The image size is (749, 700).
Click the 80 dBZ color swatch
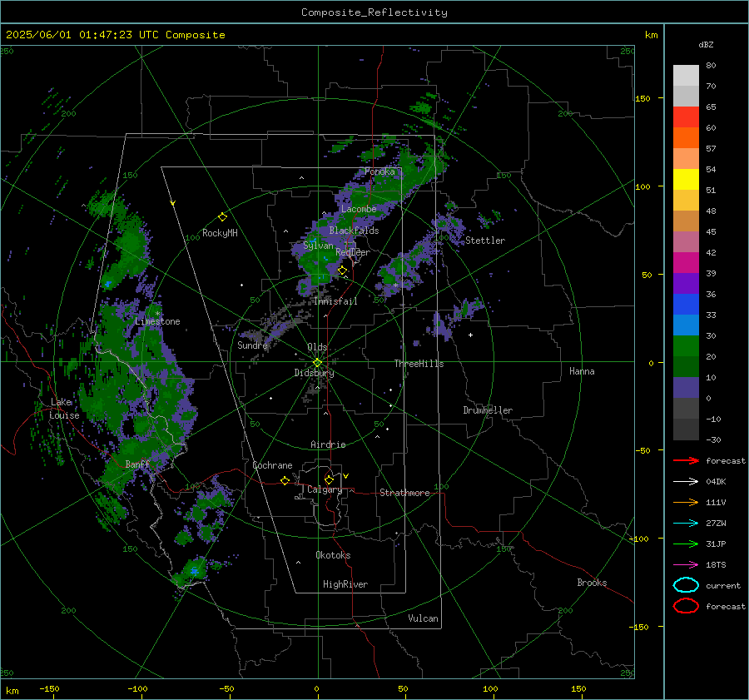pyautogui.click(x=686, y=75)
